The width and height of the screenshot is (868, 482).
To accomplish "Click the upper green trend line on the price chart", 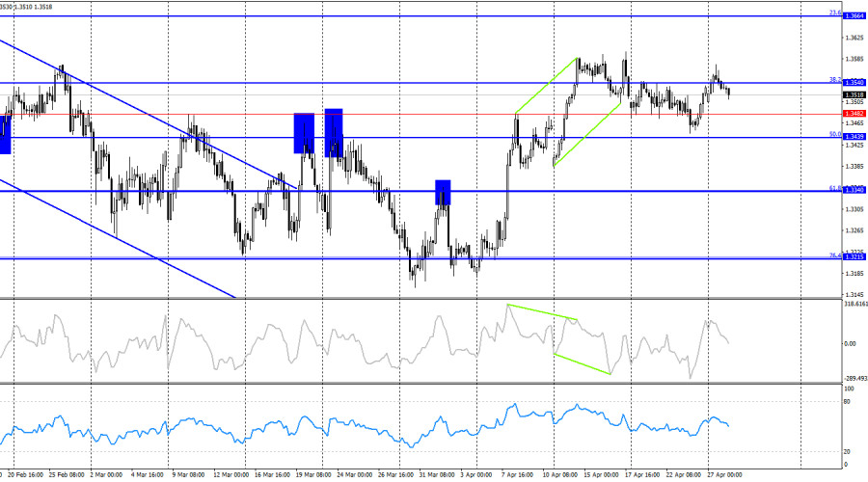I will click(x=547, y=85).
